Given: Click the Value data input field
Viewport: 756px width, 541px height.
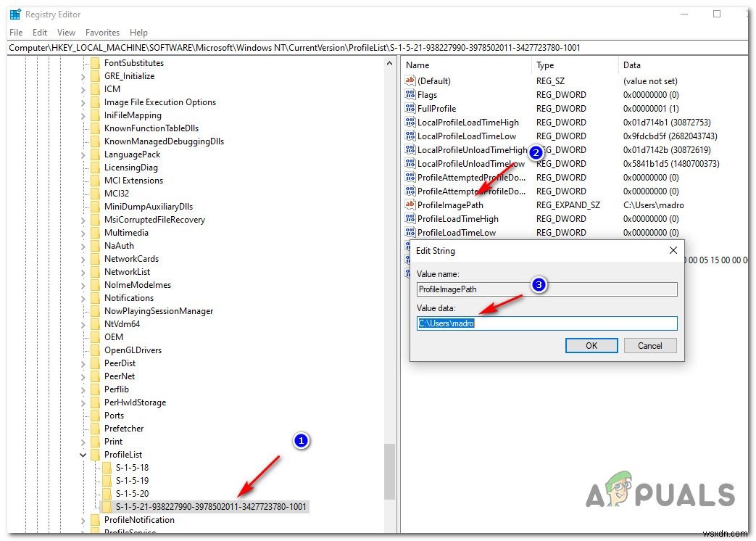Looking at the screenshot, I should [x=547, y=323].
